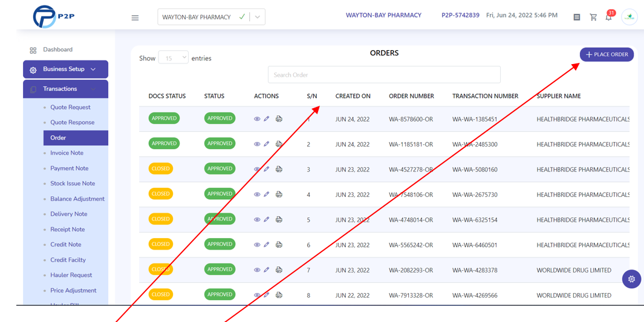Print order WA-5565242-OR
The height and width of the screenshot is (322, 644).
coord(279,245)
